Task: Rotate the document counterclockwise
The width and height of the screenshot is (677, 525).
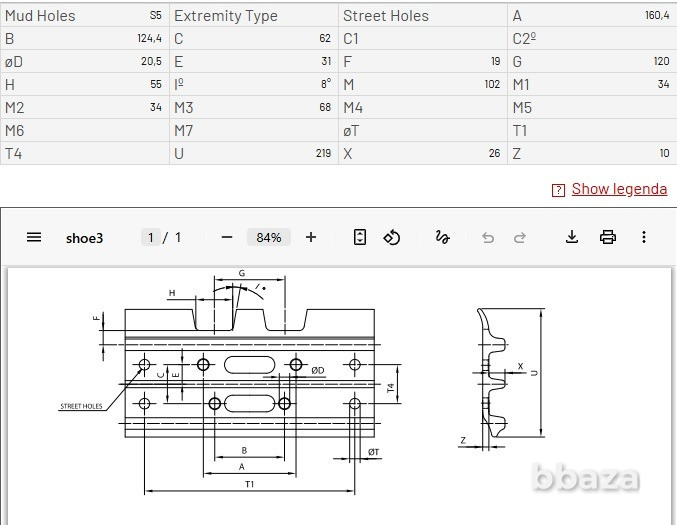Action: pyautogui.click(x=392, y=237)
